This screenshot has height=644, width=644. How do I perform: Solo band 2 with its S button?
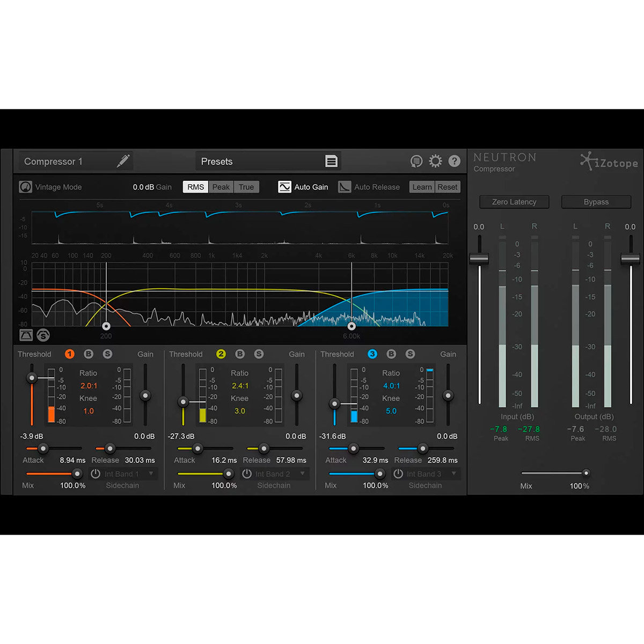[259, 354]
